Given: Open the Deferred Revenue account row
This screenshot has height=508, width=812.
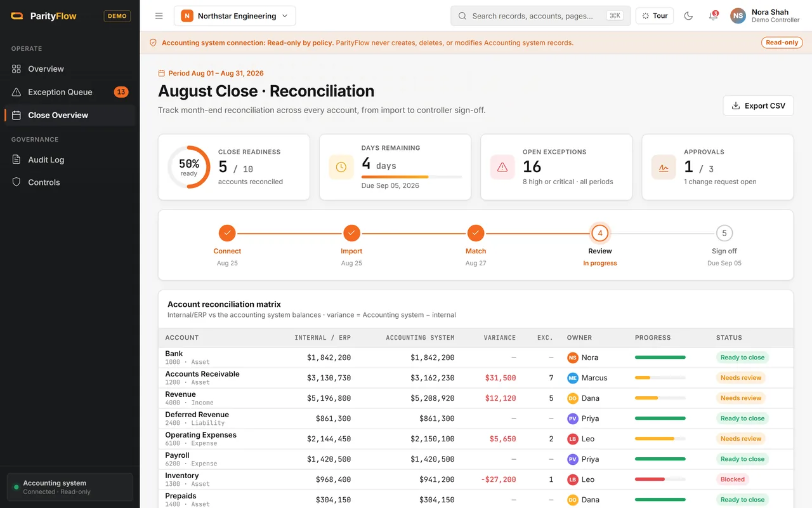Looking at the screenshot, I should coord(476,418).
